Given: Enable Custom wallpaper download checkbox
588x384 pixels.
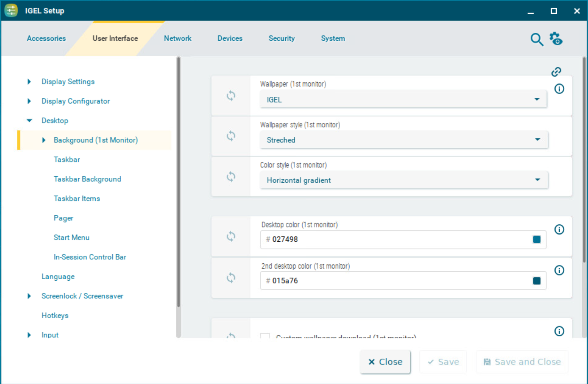Looking at the screenshot, I should [265, 336].
